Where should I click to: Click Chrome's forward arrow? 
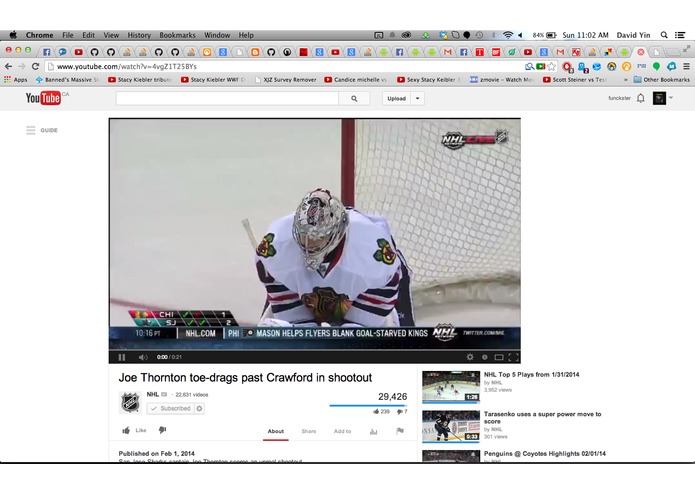click(22, 66)
